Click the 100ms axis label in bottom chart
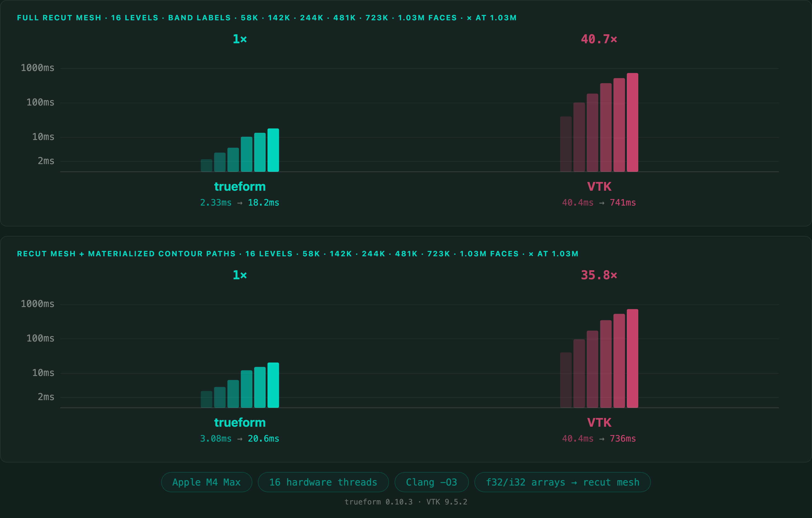 coord(40,338)
